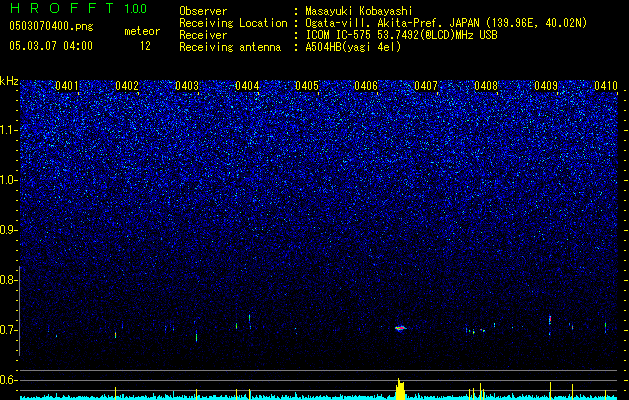Screen dimensions: 629x400
Task: Click the 1.1 frequency axis label
Action: click(x=9, y=130)
